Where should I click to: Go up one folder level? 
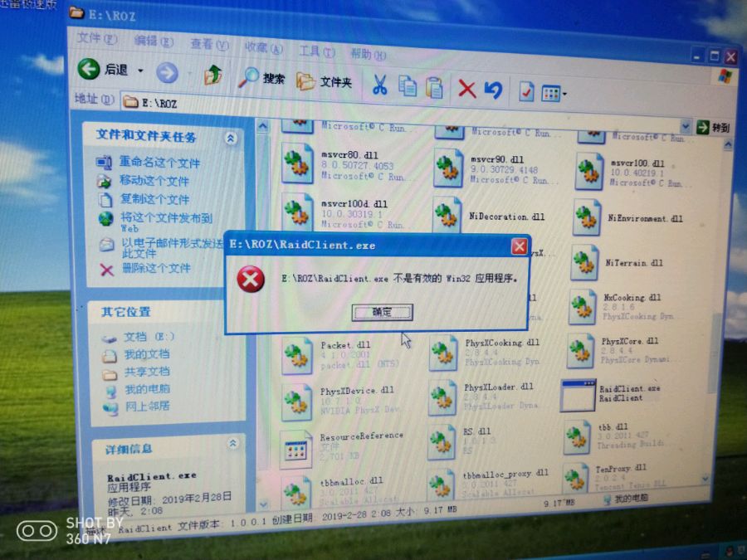tap(213, 75)
